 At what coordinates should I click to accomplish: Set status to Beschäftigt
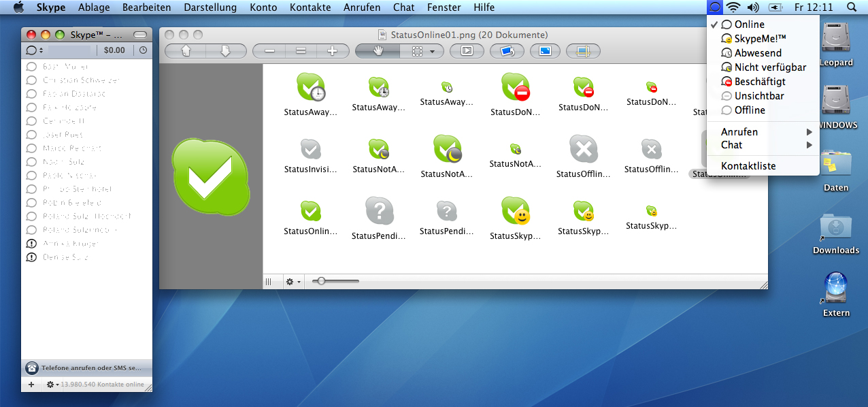[763, 82]
